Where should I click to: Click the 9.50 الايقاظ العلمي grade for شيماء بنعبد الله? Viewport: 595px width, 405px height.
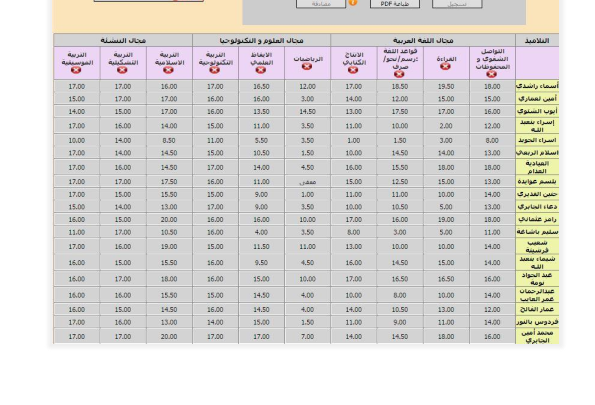pos(261,262)
